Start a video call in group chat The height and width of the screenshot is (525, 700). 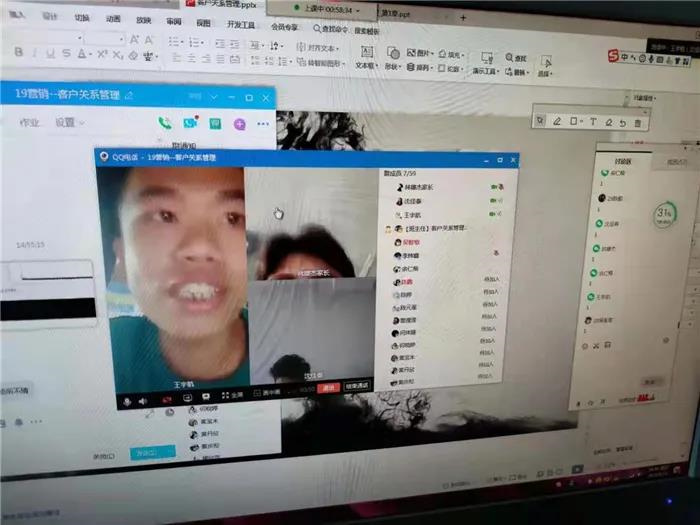pyautogui.click(x=190, y=123)
